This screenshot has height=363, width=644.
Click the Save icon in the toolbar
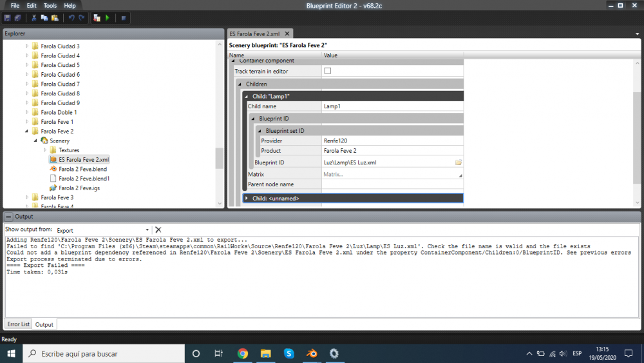click(7, 17)
